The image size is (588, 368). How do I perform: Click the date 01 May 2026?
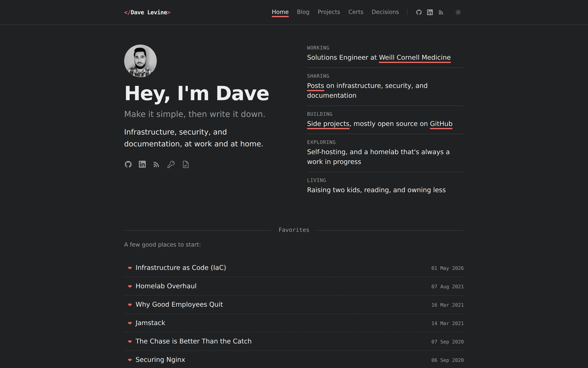click(x=447, y=268)
